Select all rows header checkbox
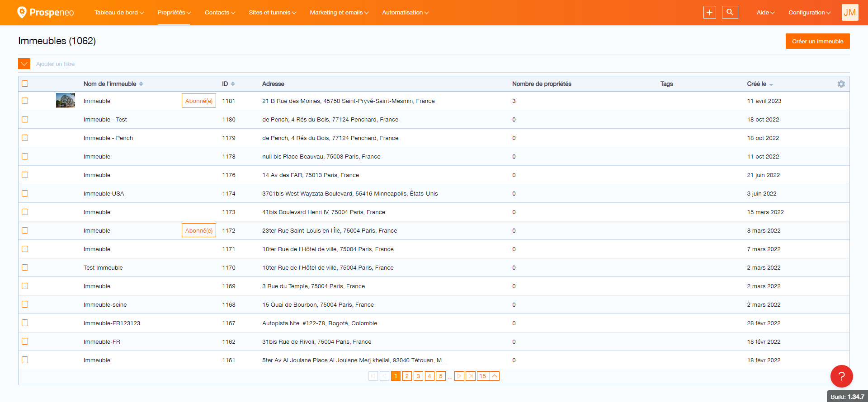Viewport: 868px width, 402px height. coord(25,84)
